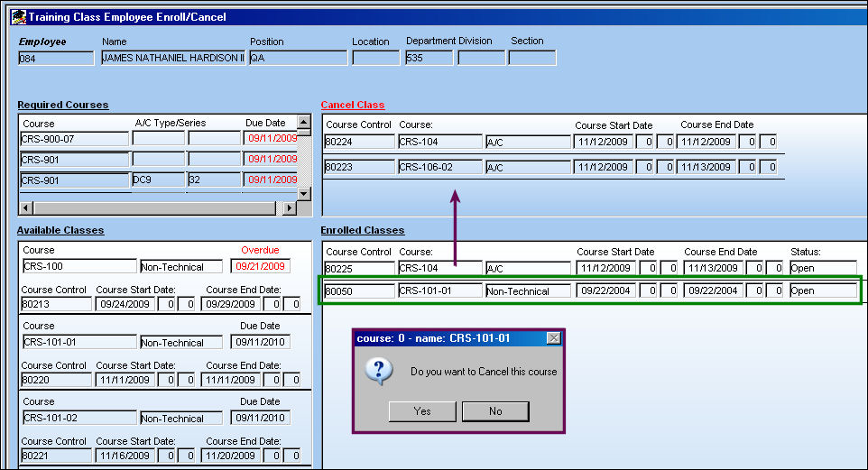This screenshot has width=868, height=470.
Task: Click the Required Courses heading
Action: (x=63, y=105)
